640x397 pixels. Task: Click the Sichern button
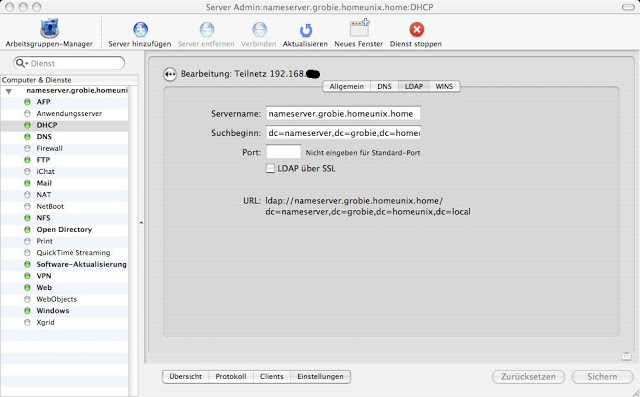(602, 377)
